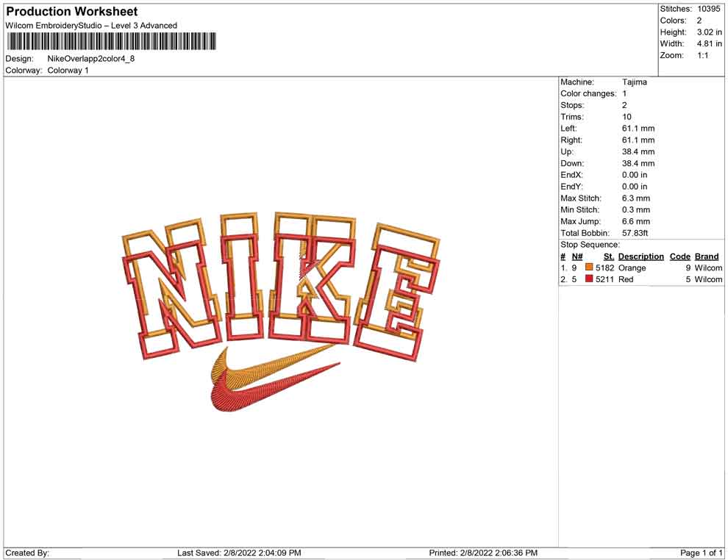This screenshot has height=560, width=728.
Task: Click the 'EndX:' label
Action: (x=571, y=174)
